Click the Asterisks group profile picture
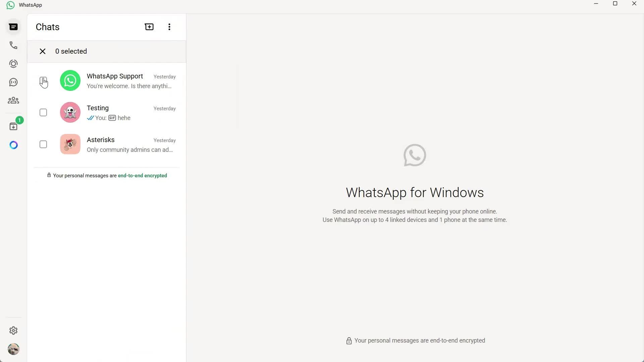Image resolution: width=644 pixels, height=362 pixels. tap(70, 144)
